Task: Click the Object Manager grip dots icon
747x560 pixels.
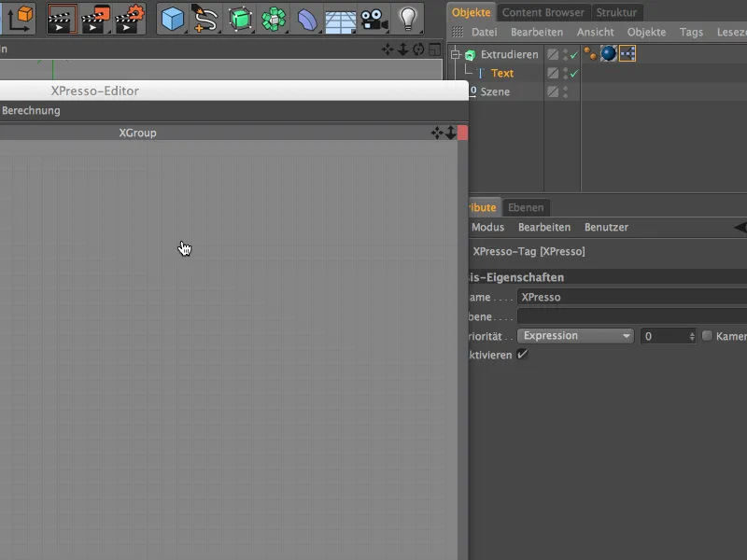Action: pyautogui.click(x=458, y=32)
